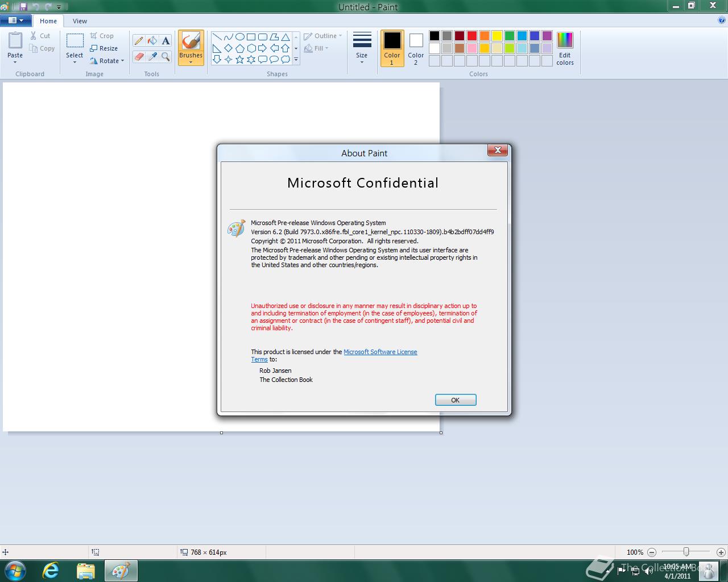Pick the yellow color swatch
The width and height of the screenshot is (728, 582).
(x=497, y=36)
